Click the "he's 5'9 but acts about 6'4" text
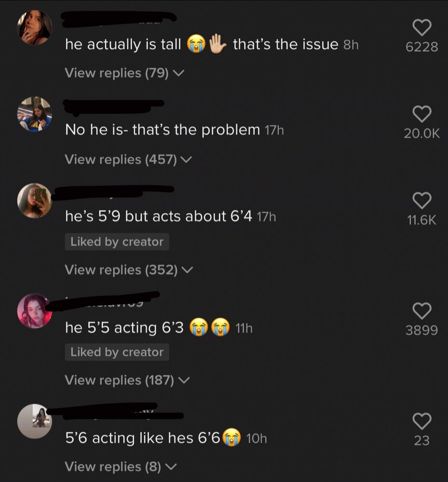 tap(159, 217)
